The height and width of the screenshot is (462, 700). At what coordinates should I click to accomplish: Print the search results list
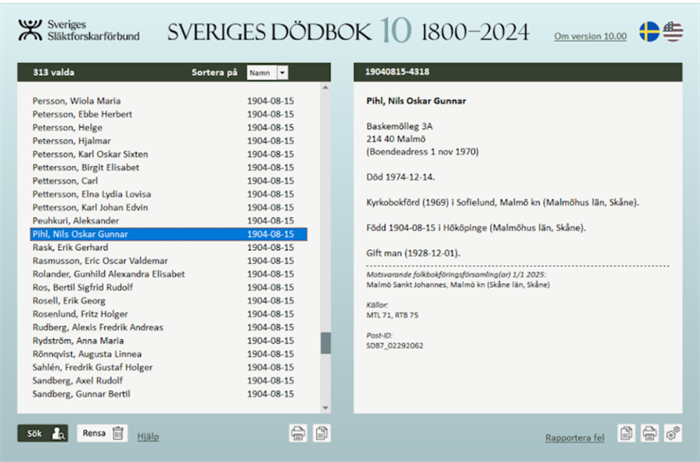click(297, 433)
